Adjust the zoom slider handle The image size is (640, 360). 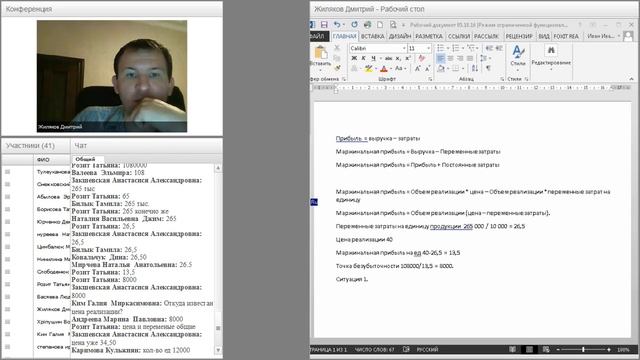pyautogui.click(x=583, y=349)
